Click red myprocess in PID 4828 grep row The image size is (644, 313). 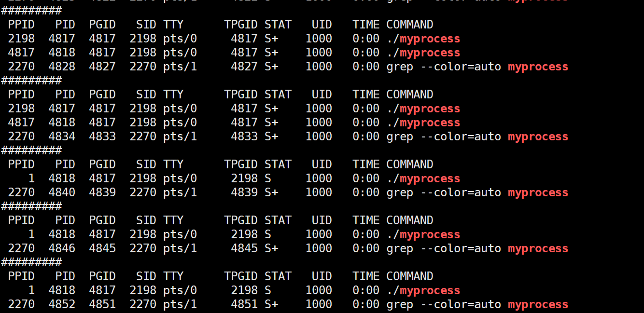pos(538,67)
